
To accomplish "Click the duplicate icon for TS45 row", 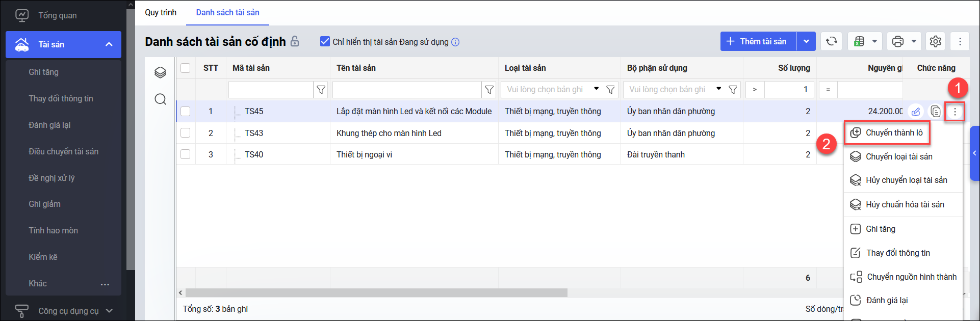I will (x=936, y=111).
